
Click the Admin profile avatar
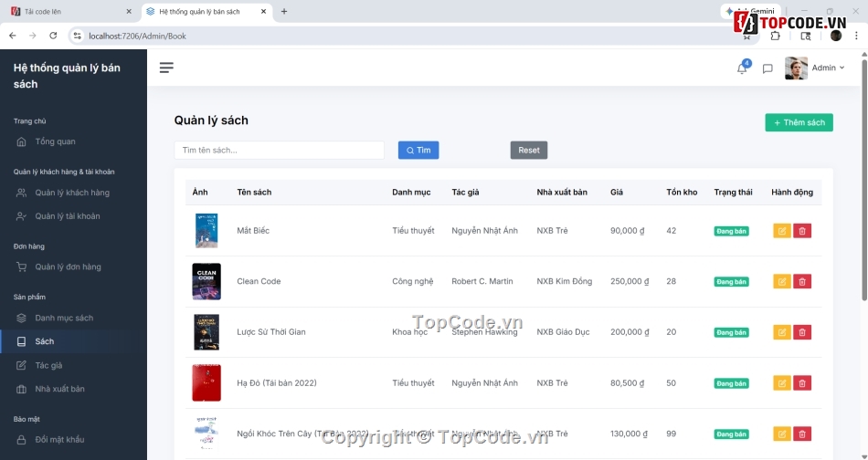pyautogui.click(x=796, y=68)
